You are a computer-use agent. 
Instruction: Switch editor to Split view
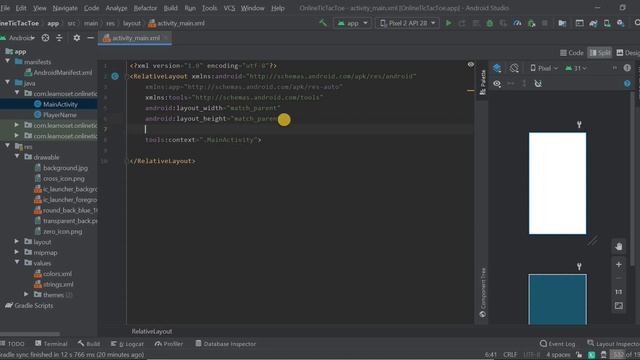point(600,53)
